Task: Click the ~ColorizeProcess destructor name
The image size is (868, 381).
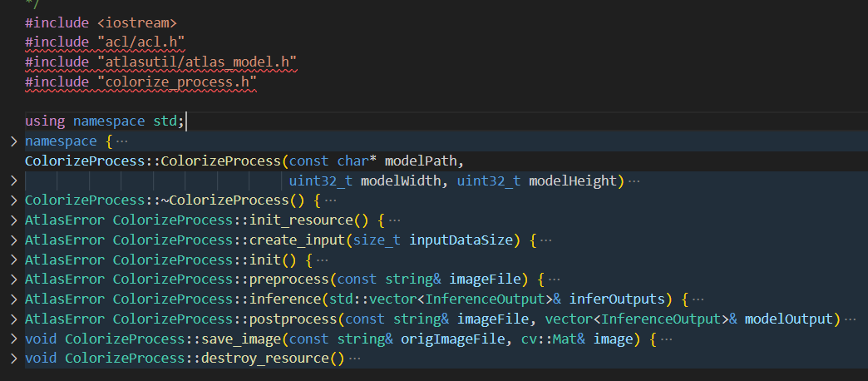Action: pyautogui.click(x=224, y=200)
